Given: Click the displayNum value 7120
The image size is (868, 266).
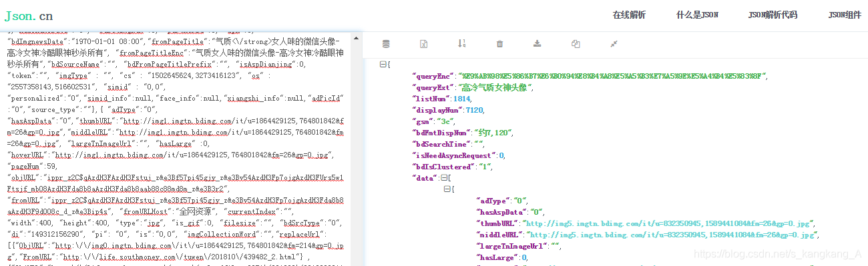Looking at the screenshot, I should [x=475, y=110].
